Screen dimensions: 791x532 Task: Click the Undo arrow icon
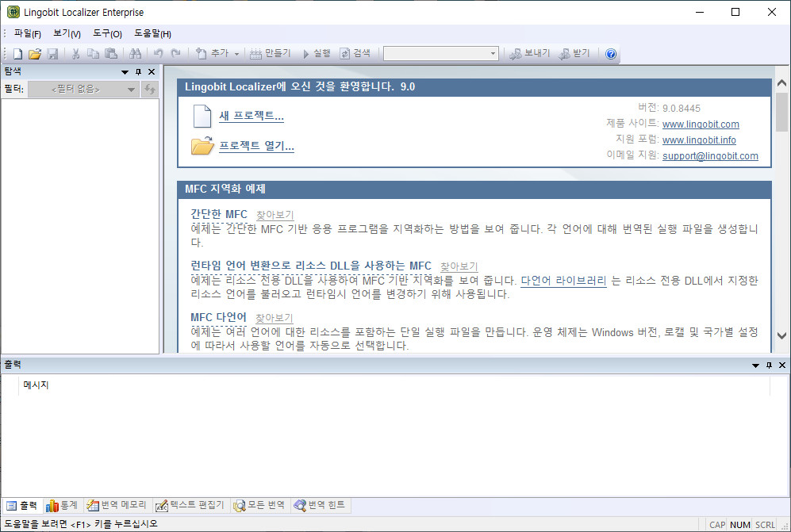159,53
